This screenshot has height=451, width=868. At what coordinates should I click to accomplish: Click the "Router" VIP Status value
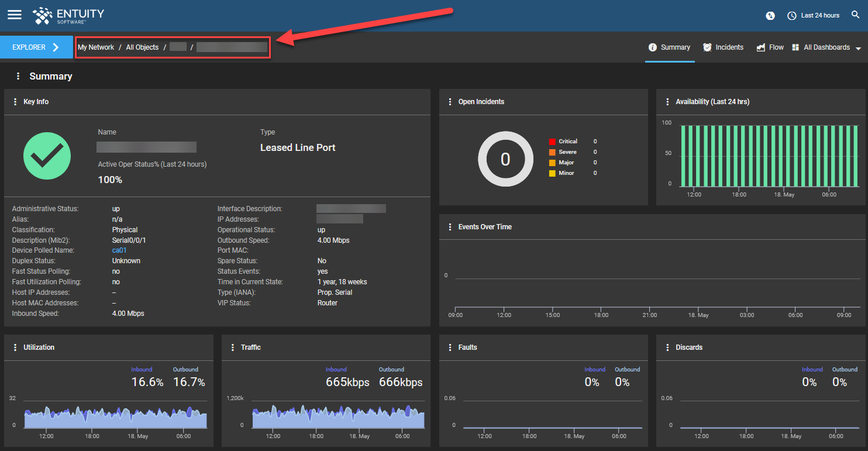point(328,303)
